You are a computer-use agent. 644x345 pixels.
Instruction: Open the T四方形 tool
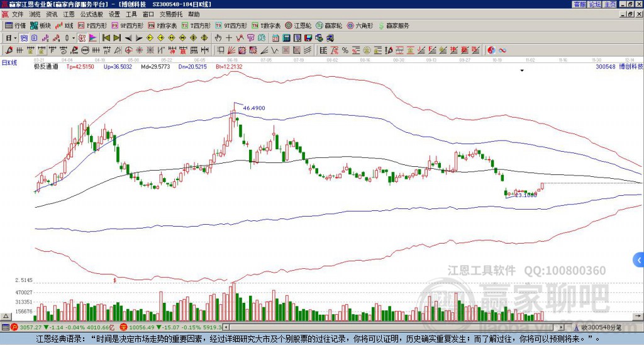196,25
